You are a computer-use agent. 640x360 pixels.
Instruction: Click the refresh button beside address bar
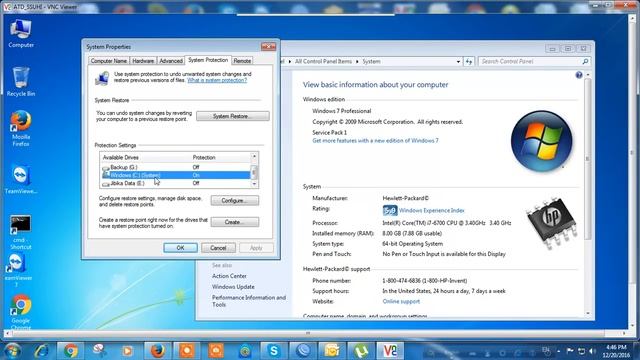(469, 62)
